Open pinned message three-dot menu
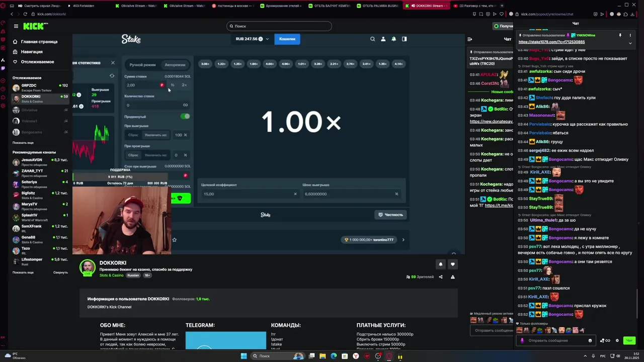Image resolution: width=644 pixels, height=362 pixels. pyautogui.click(x=630, y=35)
